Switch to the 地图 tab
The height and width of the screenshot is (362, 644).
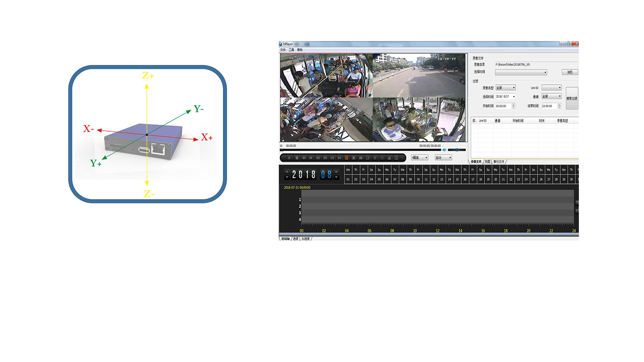pos(487,162)
